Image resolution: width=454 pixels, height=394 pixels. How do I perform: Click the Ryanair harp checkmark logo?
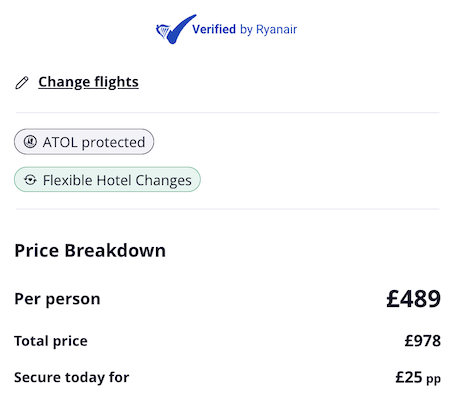176,29
